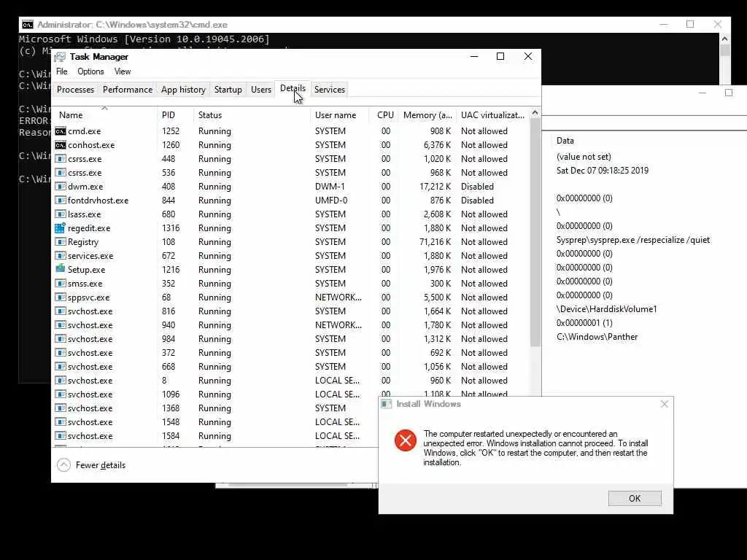Click the Task Manager title bar icon
This screenshot has width=747, height=560.
coord(60,57)
